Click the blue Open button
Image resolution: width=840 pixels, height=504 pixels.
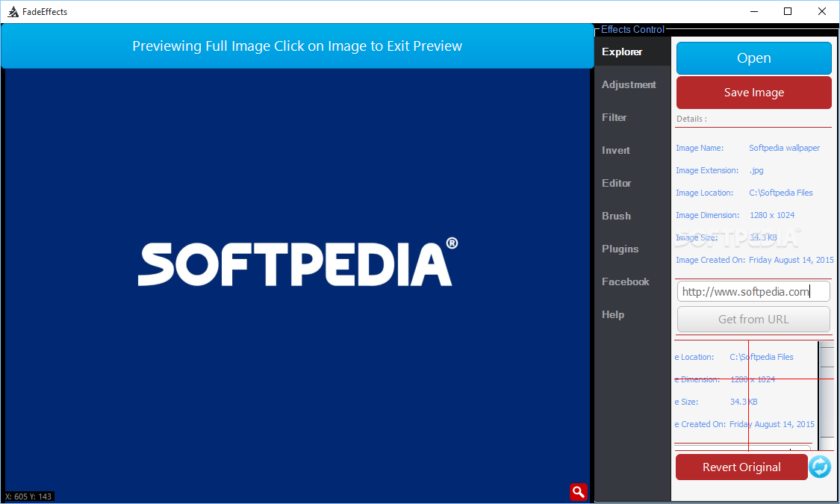[753, 57]
